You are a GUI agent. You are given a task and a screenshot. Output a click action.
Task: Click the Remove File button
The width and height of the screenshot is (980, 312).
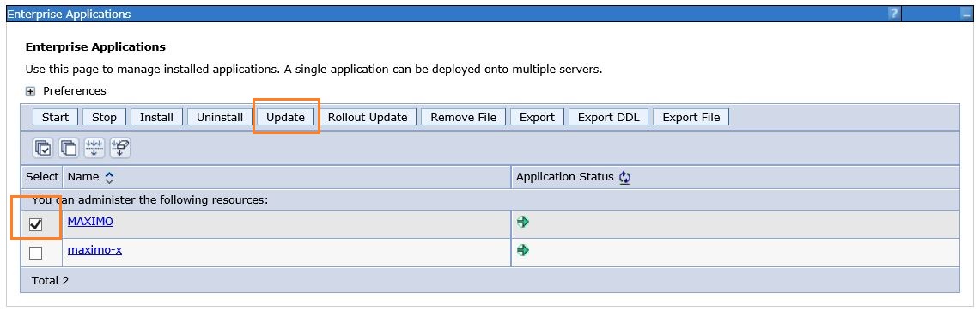coord(463,117)
